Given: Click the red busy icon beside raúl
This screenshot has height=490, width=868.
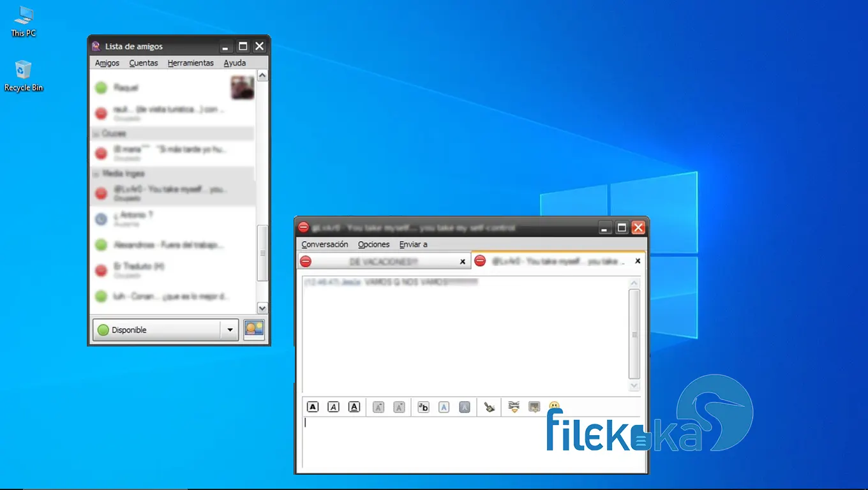Looking at the screenshot, I should coord(101,114).
